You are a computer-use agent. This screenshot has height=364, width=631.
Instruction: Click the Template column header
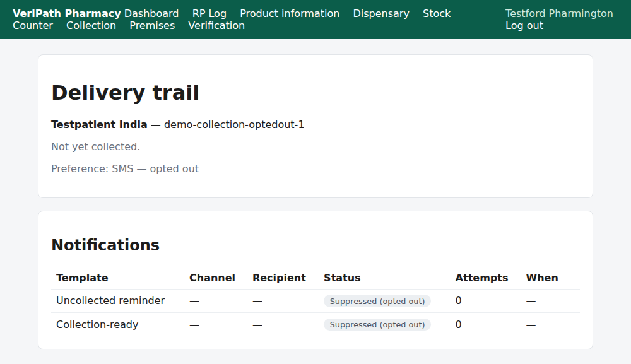[82, 278]
